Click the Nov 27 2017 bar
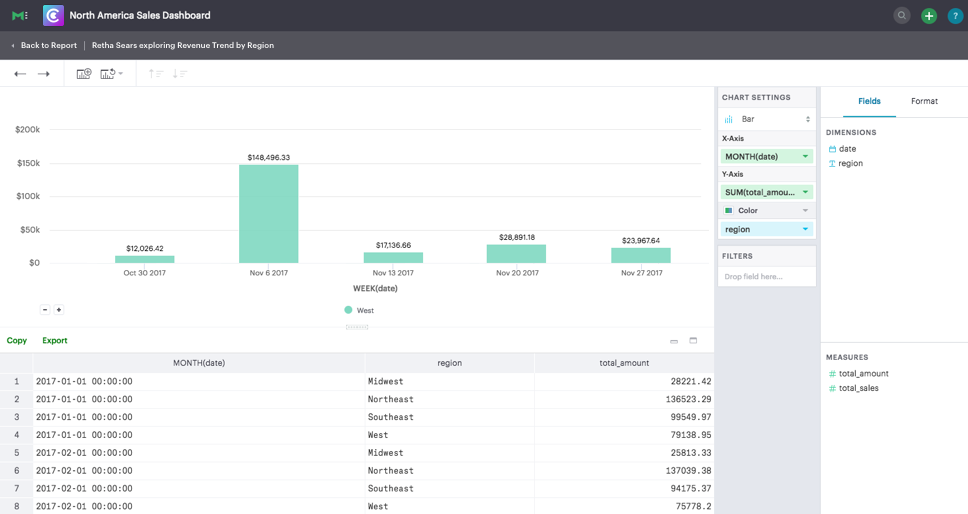The height and width of the screenshot is (514, 968). click(641, 255)
